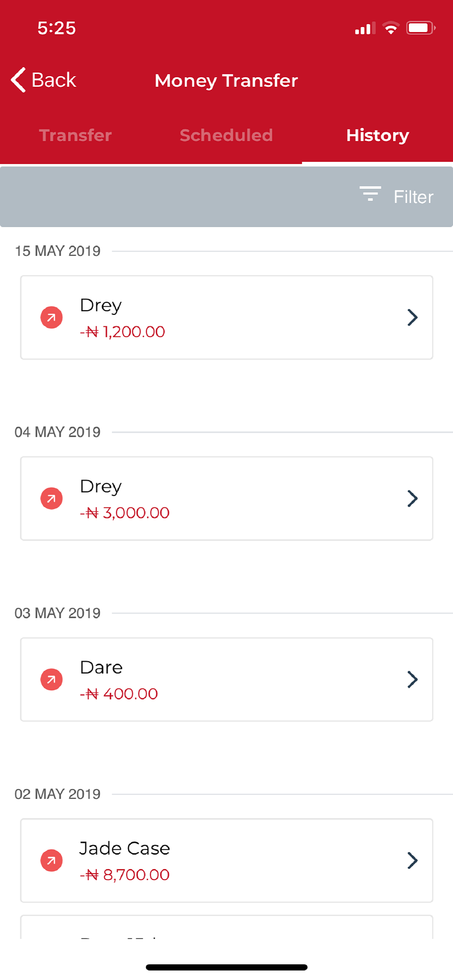Tap the back chevron arrow icon
This screenshot has height=980, width=453.
(x=18, y=80)
